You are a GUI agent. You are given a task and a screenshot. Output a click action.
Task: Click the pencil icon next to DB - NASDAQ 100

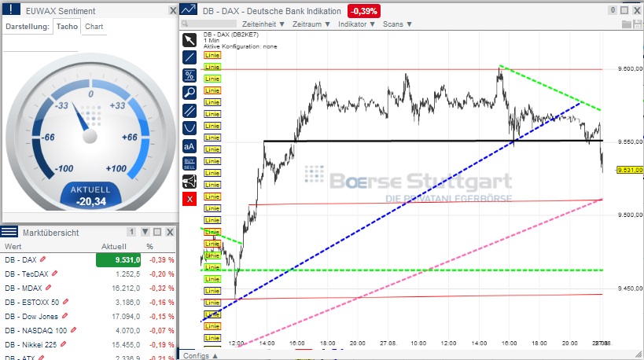[x=73, y=330]
